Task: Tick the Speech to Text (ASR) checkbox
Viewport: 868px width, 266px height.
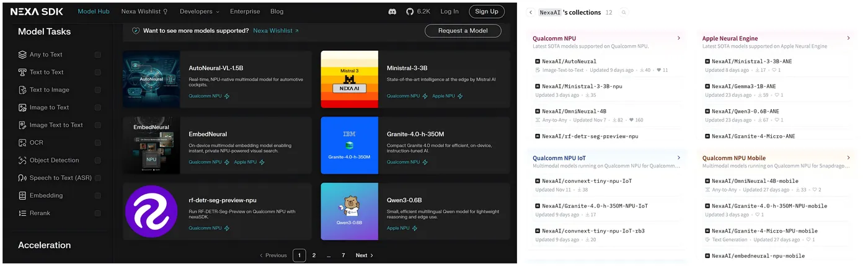Action: tap(98, 178)
